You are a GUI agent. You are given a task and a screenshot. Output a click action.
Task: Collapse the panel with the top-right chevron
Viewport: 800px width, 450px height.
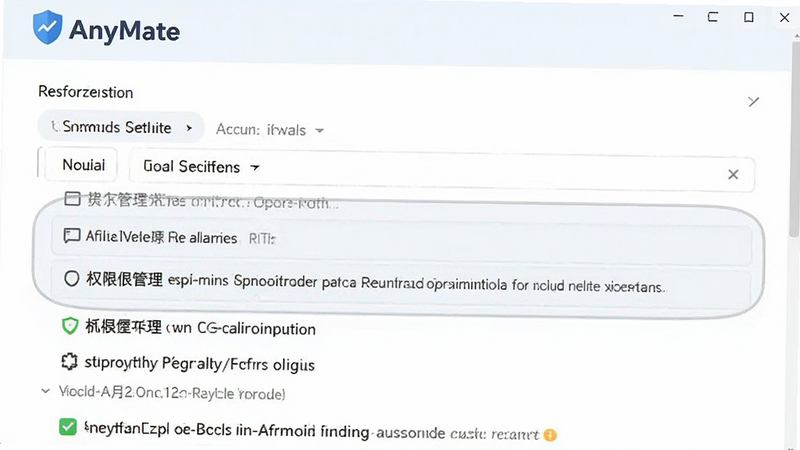(x=753, y=101)
